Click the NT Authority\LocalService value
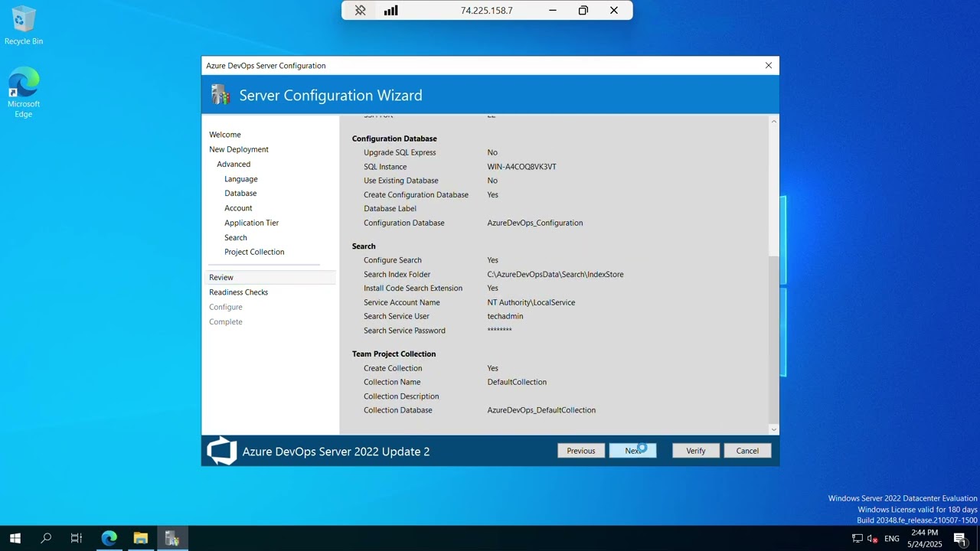The image size is (980, 551). coord(531,302)
